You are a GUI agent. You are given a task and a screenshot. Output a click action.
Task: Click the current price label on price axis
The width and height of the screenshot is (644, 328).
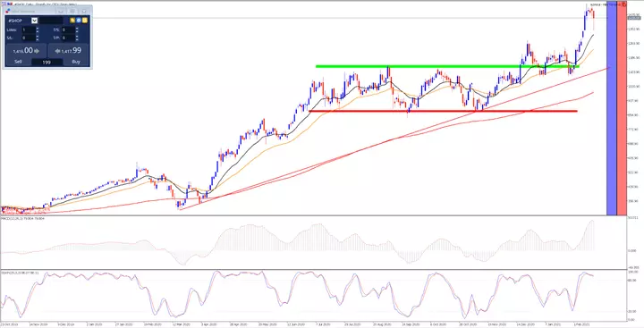634,18
